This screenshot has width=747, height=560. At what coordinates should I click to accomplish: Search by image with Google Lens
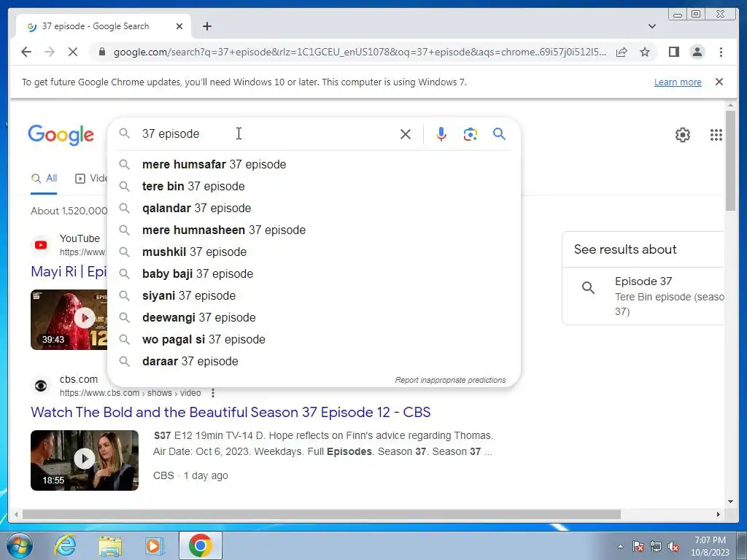tap(471, 134)
